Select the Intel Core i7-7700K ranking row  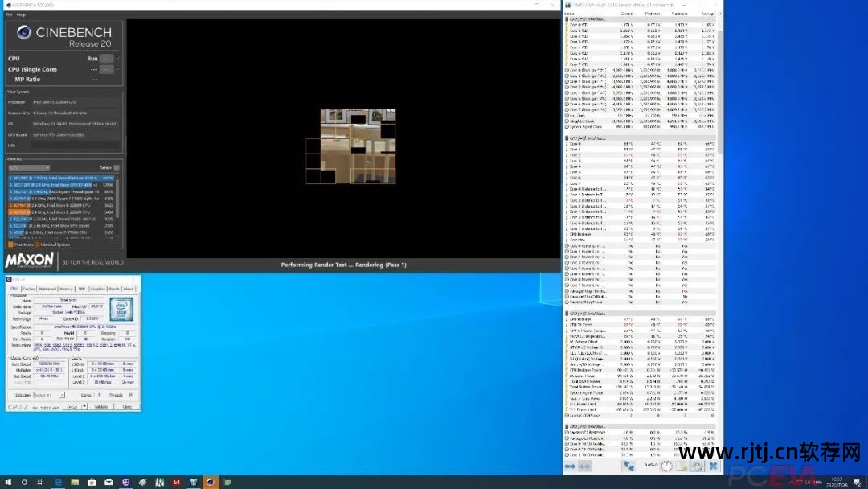click(x=61, y=232)
